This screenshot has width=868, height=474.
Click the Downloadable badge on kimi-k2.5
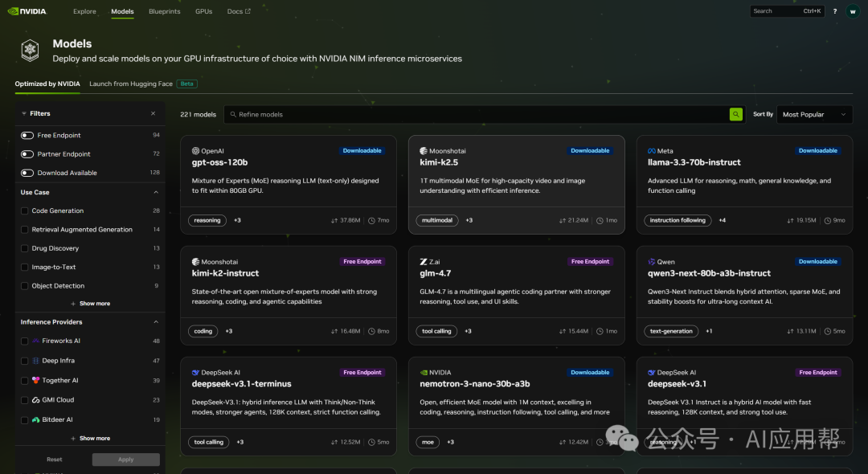point(590,151)
